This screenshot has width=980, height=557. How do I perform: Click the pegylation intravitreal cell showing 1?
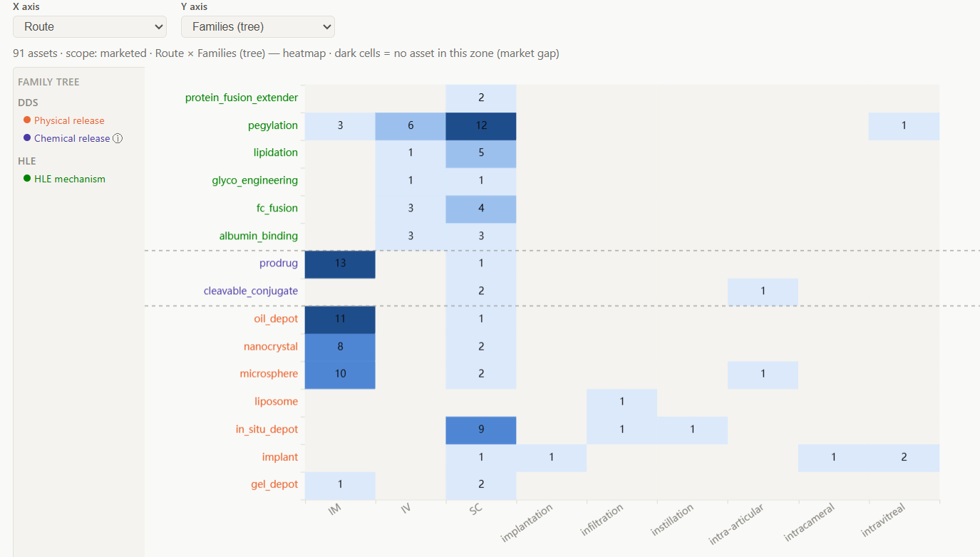(x=904, y=126)
